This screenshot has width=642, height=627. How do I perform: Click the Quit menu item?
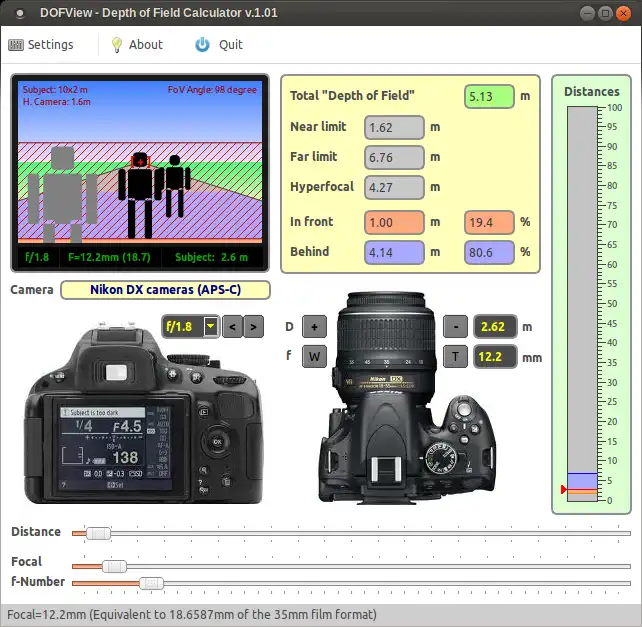[x=219, y=45]
